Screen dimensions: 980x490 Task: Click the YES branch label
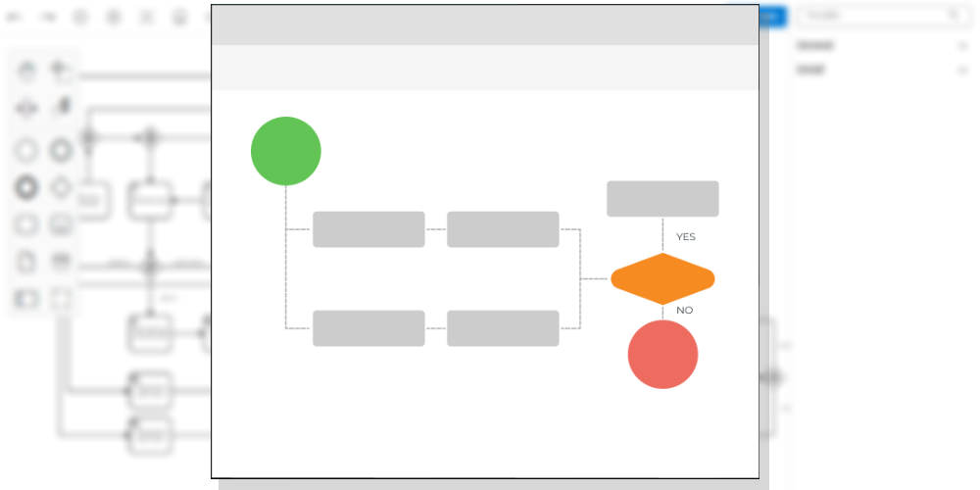tap(685, 237)
